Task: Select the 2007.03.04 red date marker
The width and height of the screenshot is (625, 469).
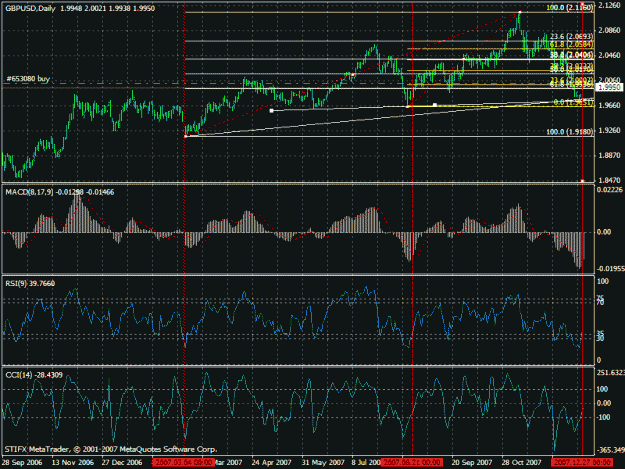Action: (x=184, y=462)
